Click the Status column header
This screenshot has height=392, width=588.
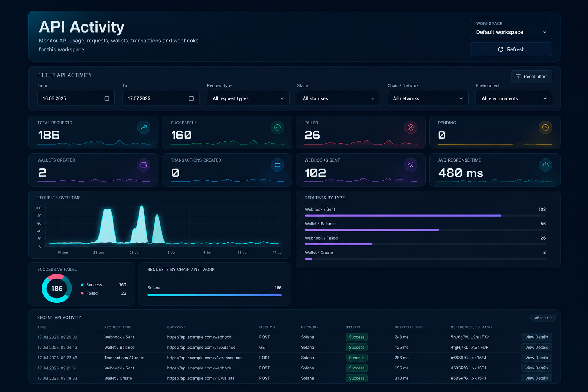pos(353,327)
